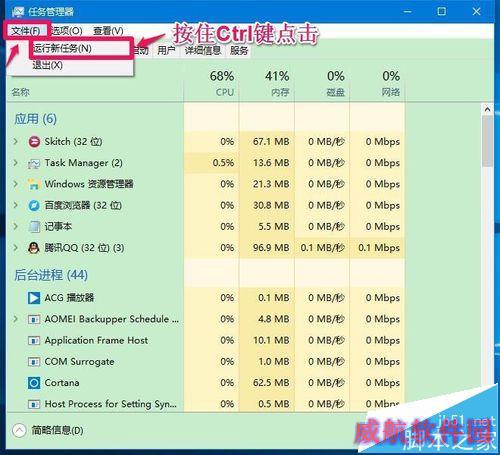This screenshot has width=500, height=455.
Task: Click the Task Manager process icon
Action: click(x=34, y=163)
